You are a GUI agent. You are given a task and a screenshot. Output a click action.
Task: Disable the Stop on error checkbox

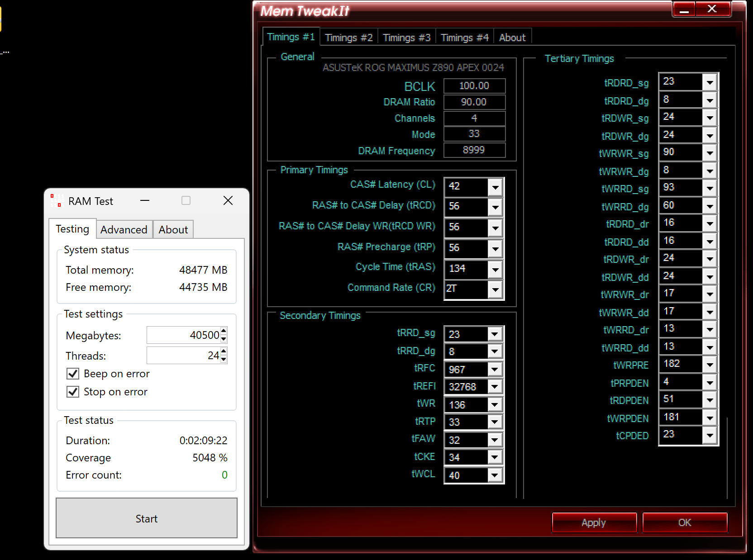coord(73,392)
